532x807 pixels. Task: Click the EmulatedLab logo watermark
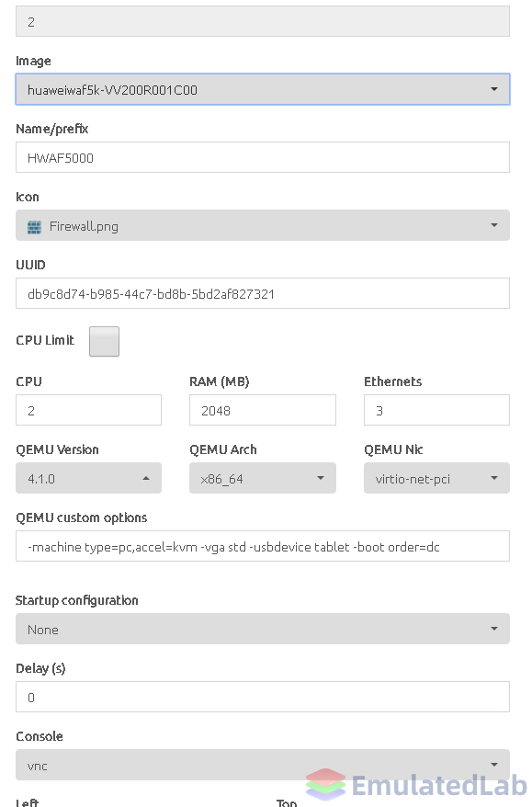(417, 785)
